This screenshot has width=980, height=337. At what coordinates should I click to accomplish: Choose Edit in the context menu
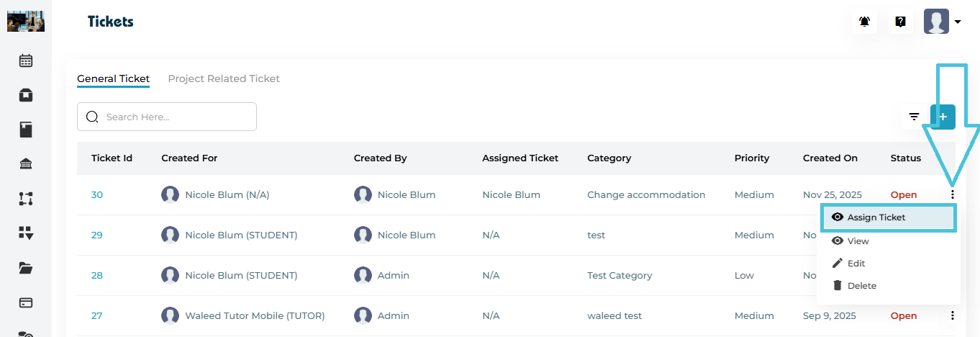(x=856, y=264)
